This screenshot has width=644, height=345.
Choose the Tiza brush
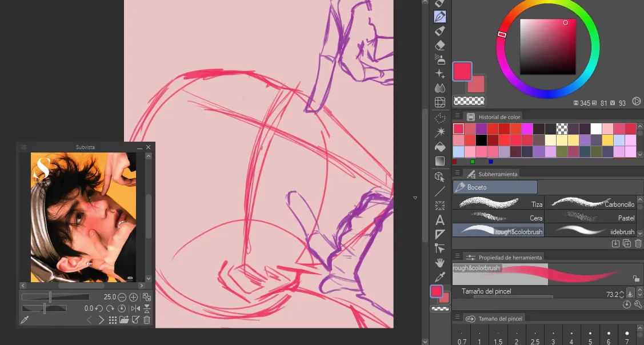(x=498, y=203)
